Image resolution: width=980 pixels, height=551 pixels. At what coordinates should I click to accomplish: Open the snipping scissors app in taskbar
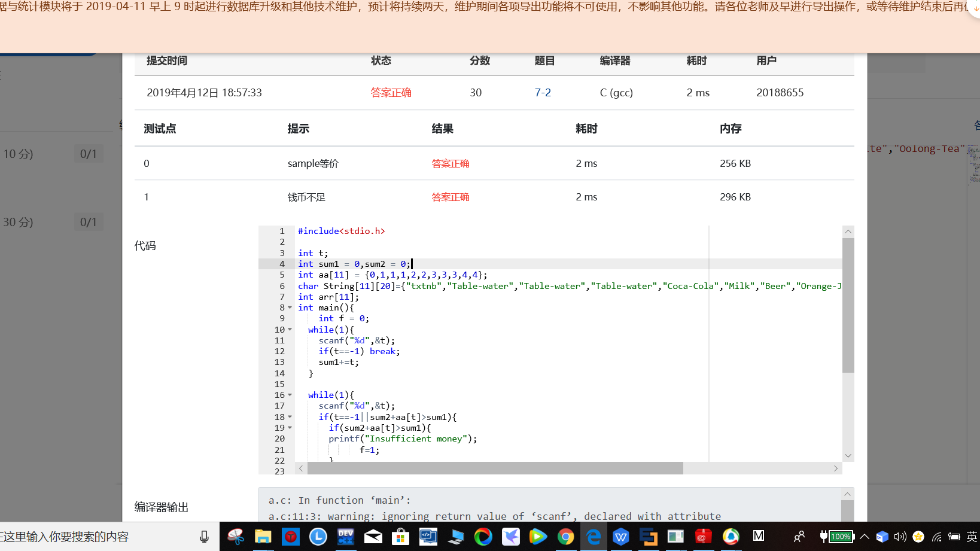click(x=236, y=537)
